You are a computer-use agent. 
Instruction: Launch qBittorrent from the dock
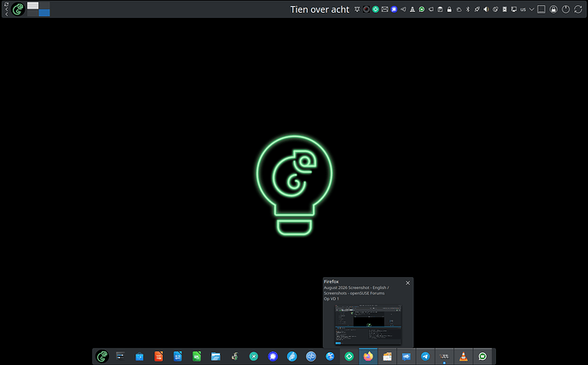311,356
